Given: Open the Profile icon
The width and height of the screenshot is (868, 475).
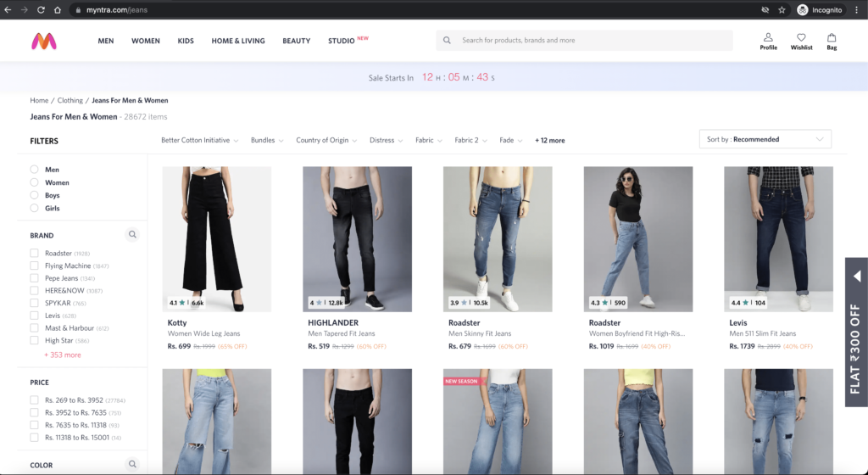Looking at the screenshot, I should [x=768, y=38].
